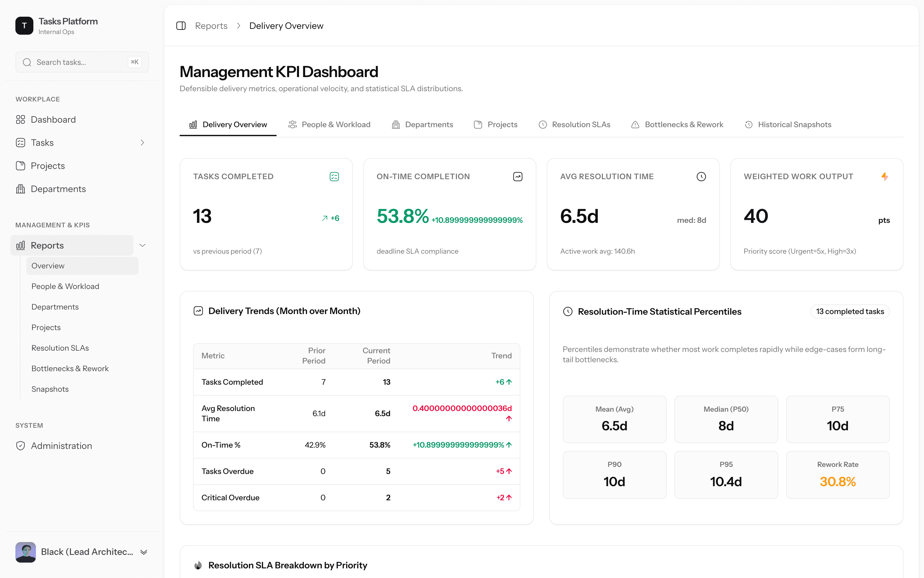
Task: Click the Black (Lead Architect) user name
Action: click(87, 552)
